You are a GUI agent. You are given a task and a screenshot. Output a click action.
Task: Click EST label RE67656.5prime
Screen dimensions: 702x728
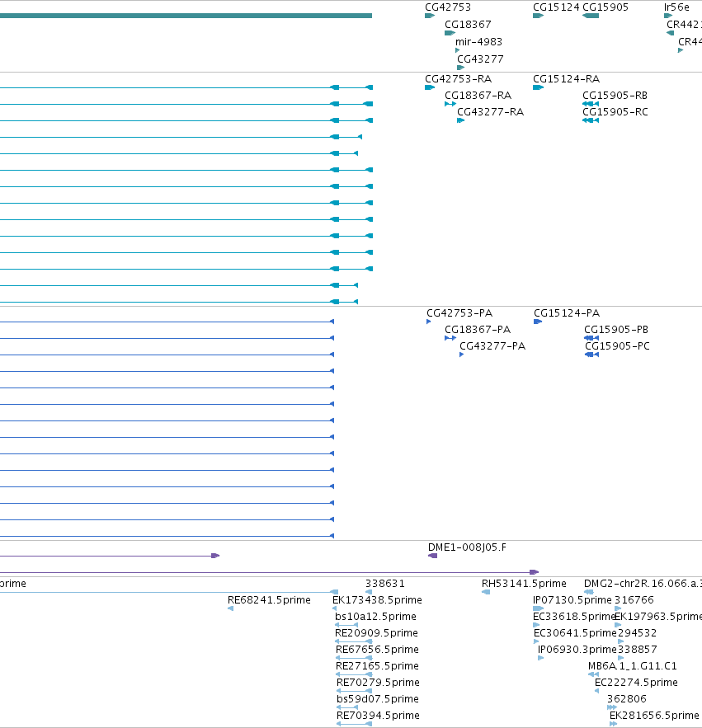377,650
